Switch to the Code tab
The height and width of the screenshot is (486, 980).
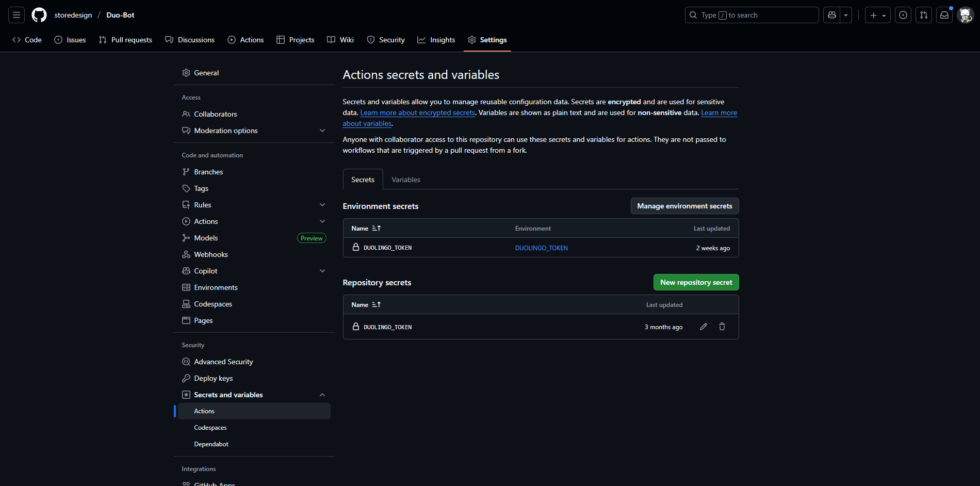27,40
